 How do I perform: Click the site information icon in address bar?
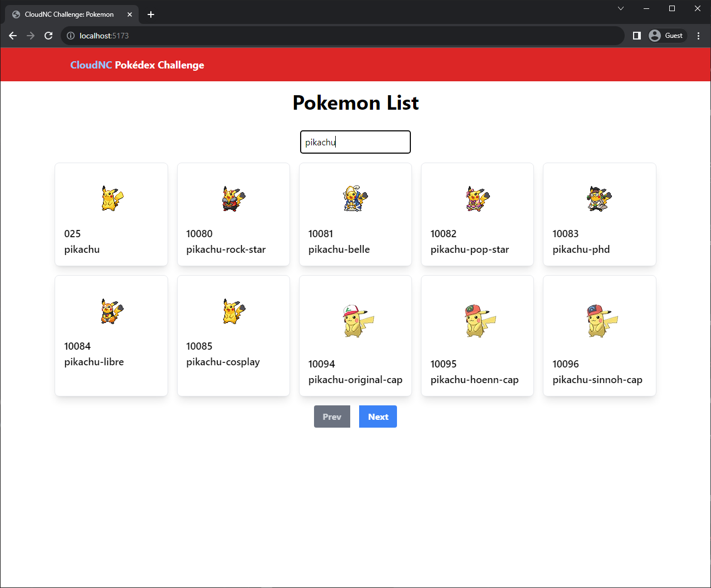pos(71,36)
